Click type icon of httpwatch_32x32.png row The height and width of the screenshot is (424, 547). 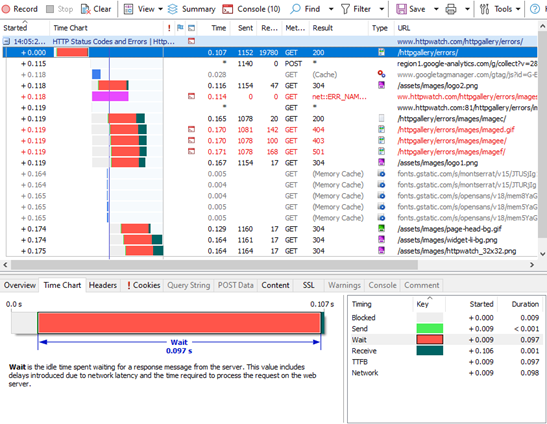tap(381, 251)
